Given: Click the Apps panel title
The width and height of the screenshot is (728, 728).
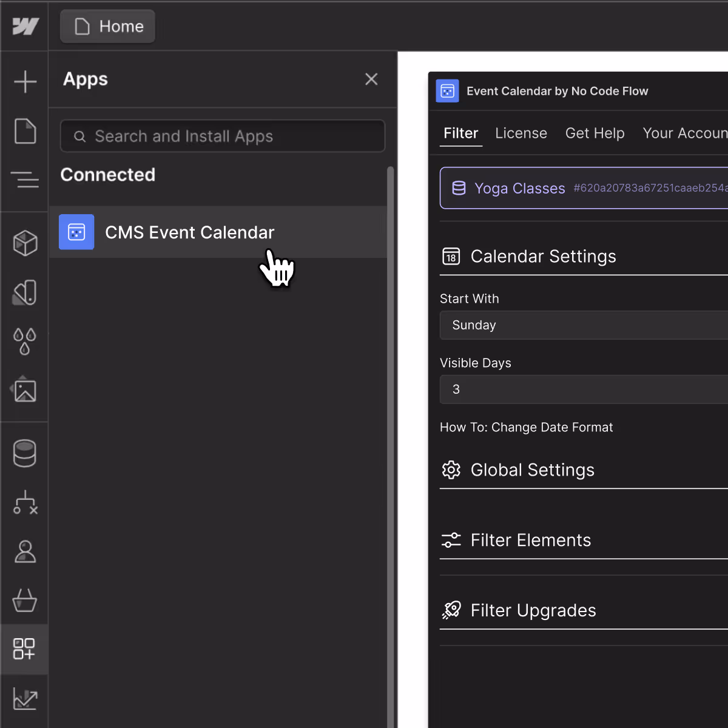Looking at the screenshot, I should (x=86, y=79).
